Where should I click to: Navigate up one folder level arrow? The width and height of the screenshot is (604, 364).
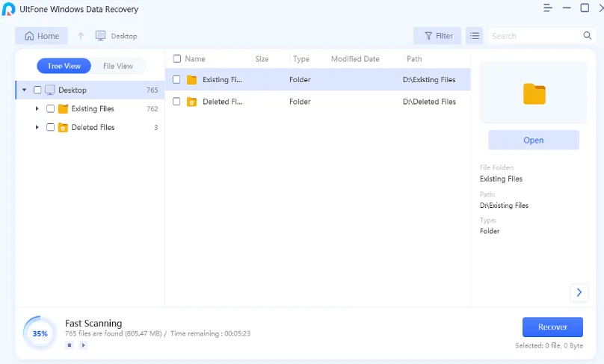(x=81, y=36)
